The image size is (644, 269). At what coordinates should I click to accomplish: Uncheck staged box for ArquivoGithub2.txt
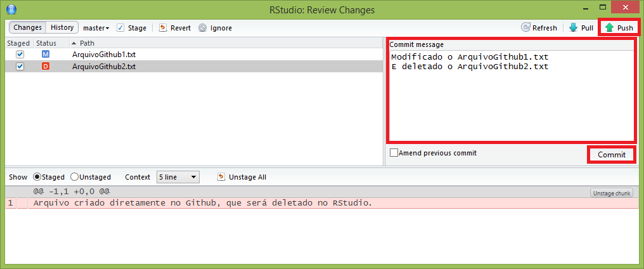[20, 66]
